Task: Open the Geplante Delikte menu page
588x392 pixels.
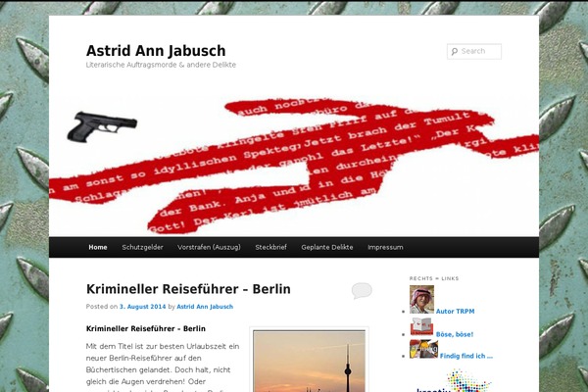Action: [327, 247]
